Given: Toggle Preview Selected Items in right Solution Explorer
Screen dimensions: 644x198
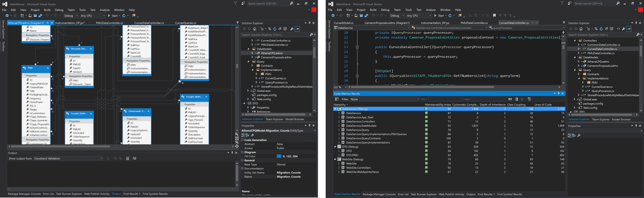Looking at the screenshot, I should coord(629,29).
